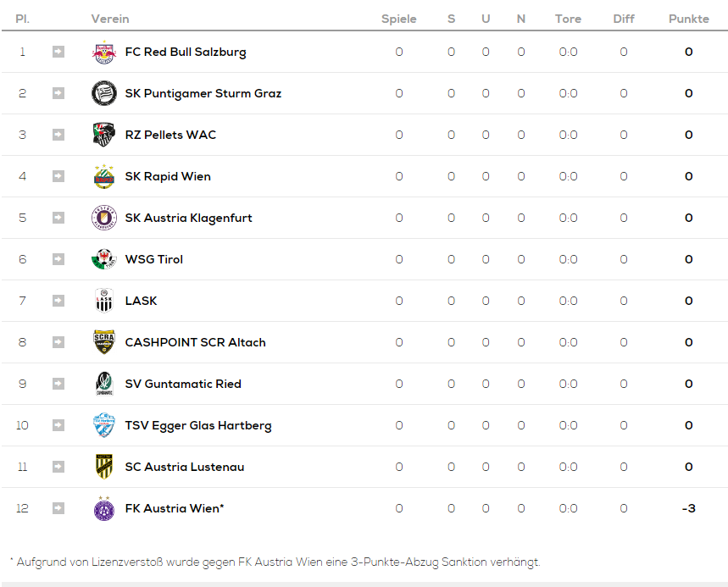
Task: Click the trend arrow next to place 1
Action: (58, 52)
